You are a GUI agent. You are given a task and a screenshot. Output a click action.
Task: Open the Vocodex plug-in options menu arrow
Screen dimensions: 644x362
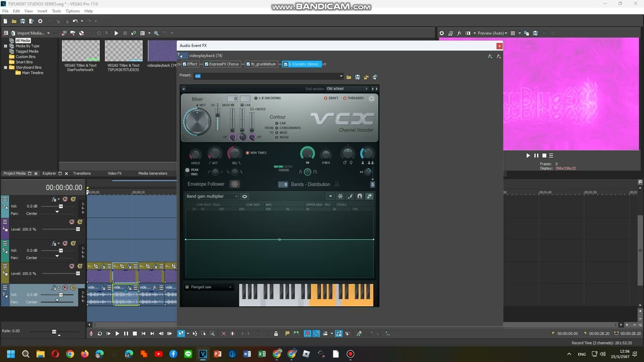tap(183, 89)
